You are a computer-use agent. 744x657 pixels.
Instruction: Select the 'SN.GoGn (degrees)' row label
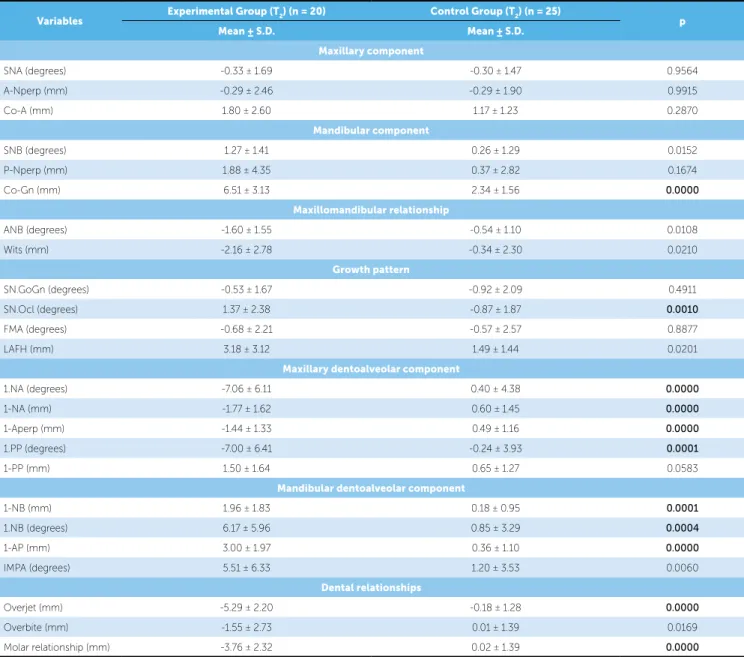coord(46,289)
